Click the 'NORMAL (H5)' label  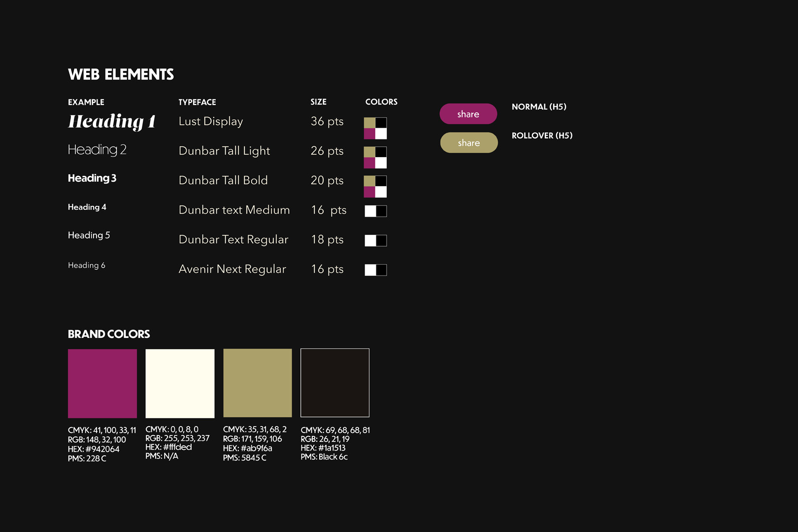pyautogui.click(x=539, y=107)
